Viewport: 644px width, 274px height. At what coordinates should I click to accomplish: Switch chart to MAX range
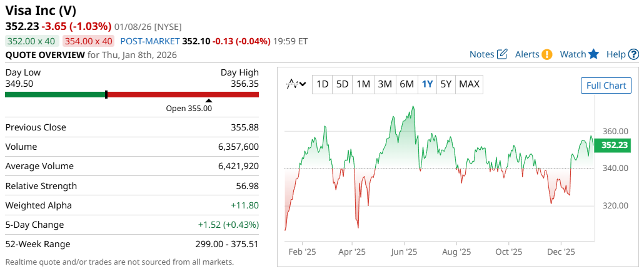(469, 84)
